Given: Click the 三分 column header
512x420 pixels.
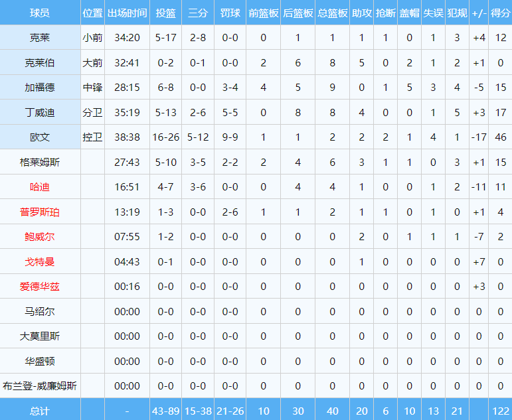Looking at the screenshot, I should tap(198, 13).
